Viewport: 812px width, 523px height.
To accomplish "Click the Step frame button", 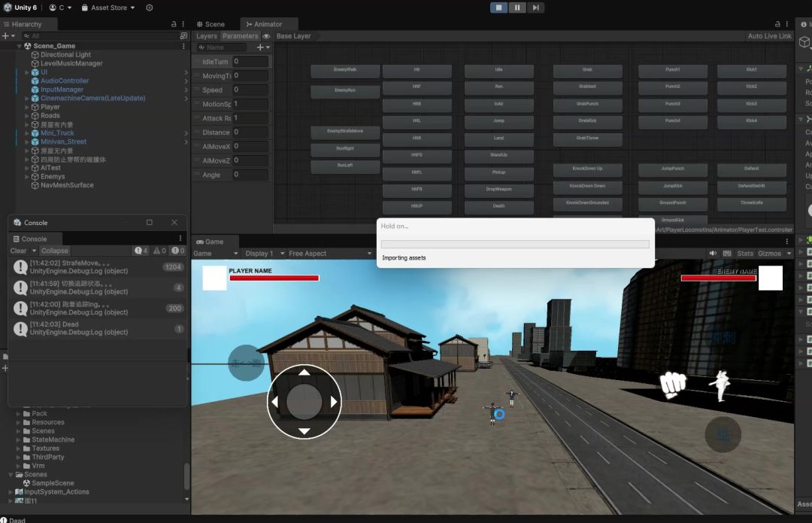I will (x=535, y=8).
